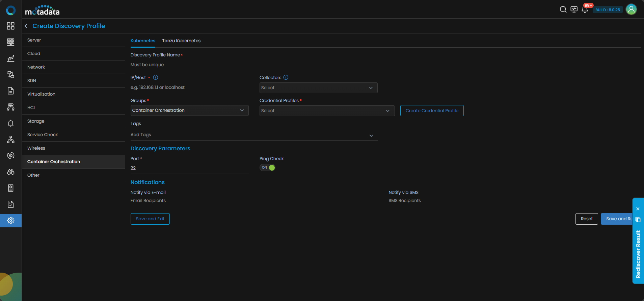Click the Discovery Profile Name input field

coord(189,65)
